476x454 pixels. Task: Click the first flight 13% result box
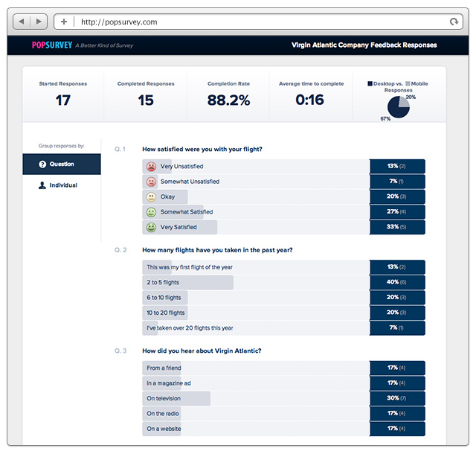[397, 267]
